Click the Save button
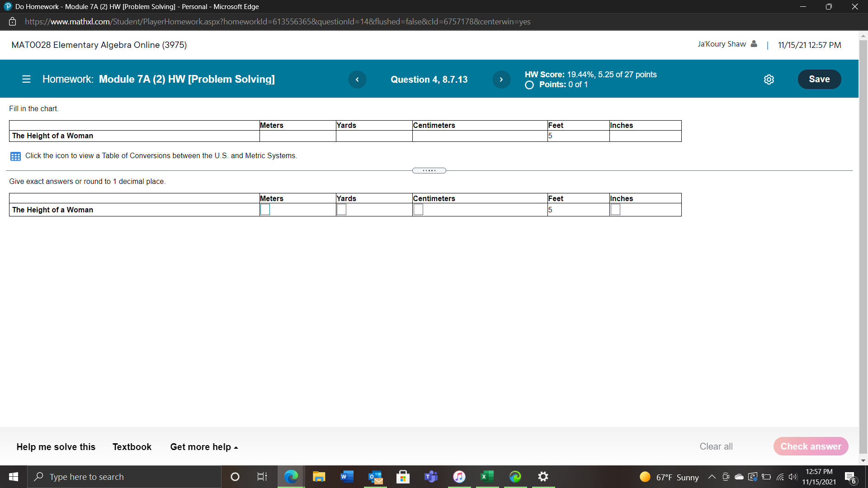Viewport: 868px width, 488px height. coord(819,79)
